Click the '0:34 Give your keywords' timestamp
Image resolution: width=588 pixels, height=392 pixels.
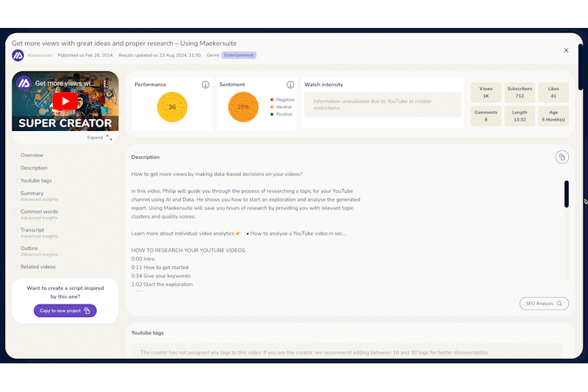[x=160, y=276]
